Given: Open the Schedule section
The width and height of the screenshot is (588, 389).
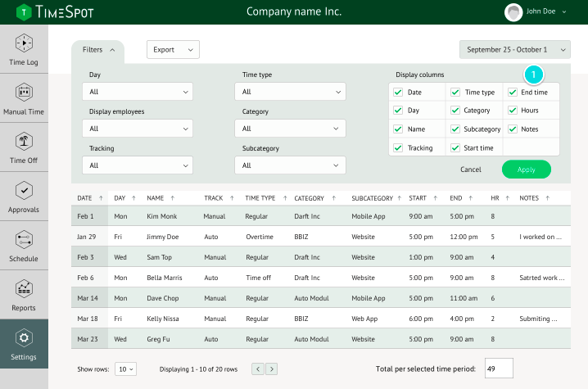Looking at the screenshot, I should click(x=24, y=246).
